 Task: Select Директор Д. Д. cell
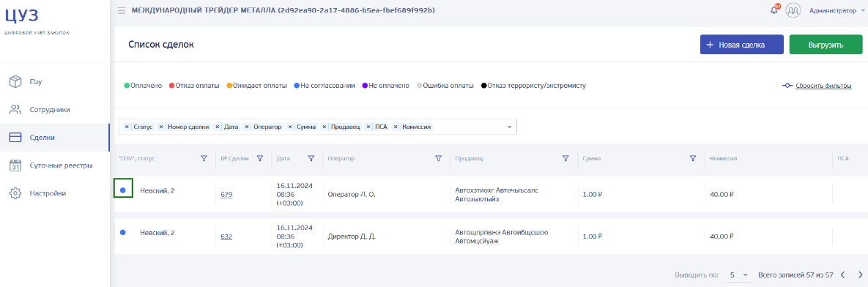point(352,236)
